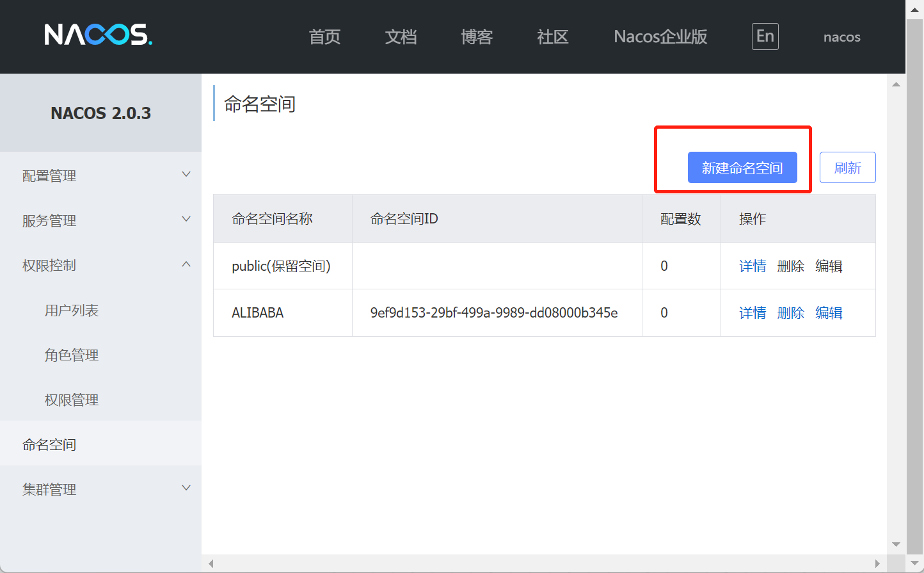Open the 文档 navigation item

[401, 36]
